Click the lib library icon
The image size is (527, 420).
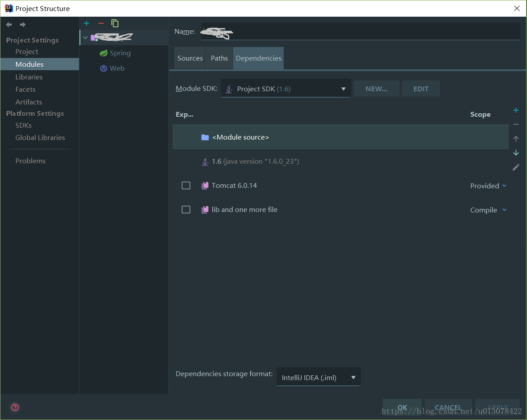(x=205, y=210)
